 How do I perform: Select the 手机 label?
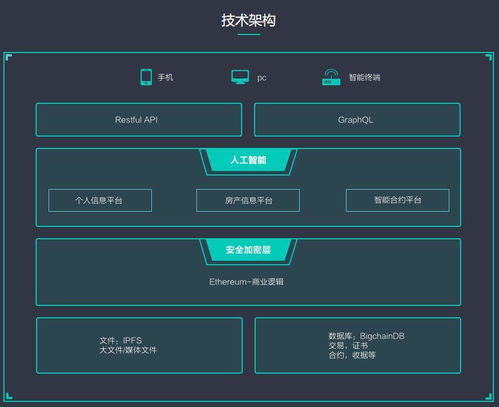point(166,77)
